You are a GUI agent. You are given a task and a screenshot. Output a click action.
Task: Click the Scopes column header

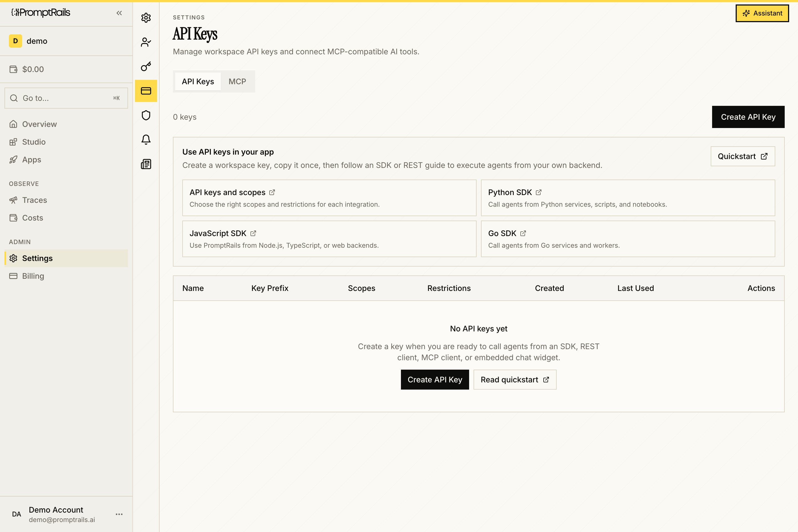click(x=361, y=288)
